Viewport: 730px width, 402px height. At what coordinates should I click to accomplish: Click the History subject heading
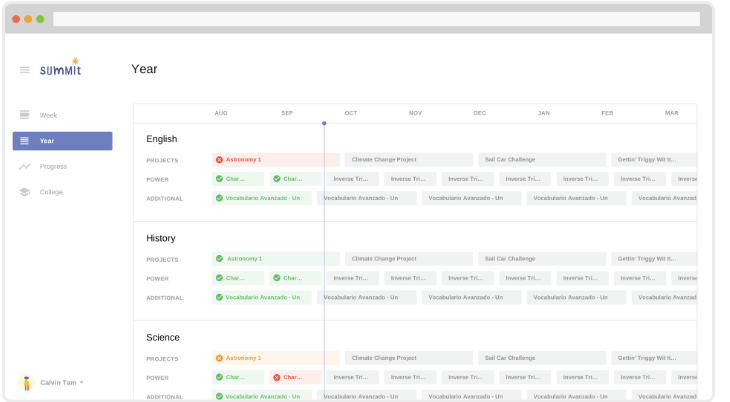pyautogui.click(x=161, y=238)
